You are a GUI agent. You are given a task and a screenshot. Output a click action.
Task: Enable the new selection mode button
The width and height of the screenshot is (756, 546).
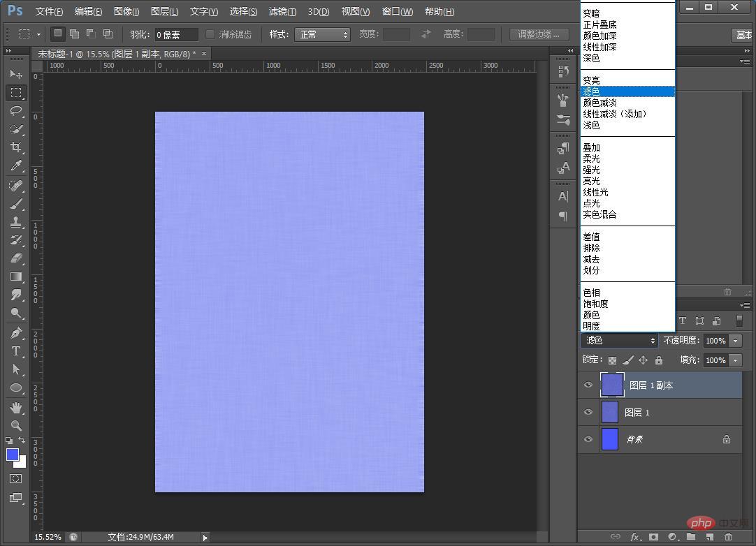(57, 34)
